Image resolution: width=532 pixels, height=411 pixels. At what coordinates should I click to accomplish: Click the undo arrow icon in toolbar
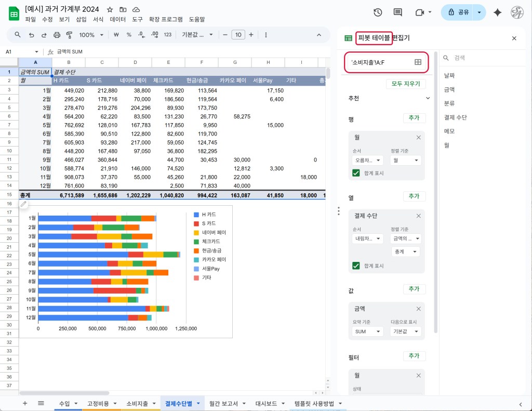coord(31,35)
